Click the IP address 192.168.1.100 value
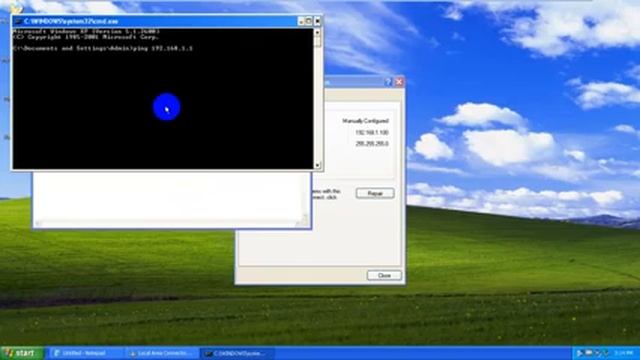This screenshot has height=360, width=640. (371, 133)
